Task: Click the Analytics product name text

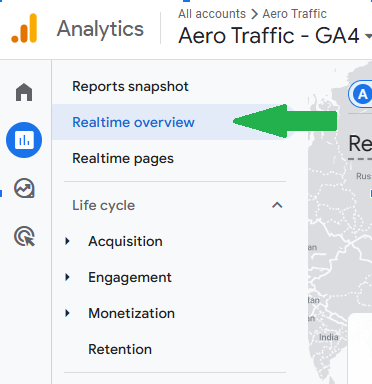Action: [100, 29]
